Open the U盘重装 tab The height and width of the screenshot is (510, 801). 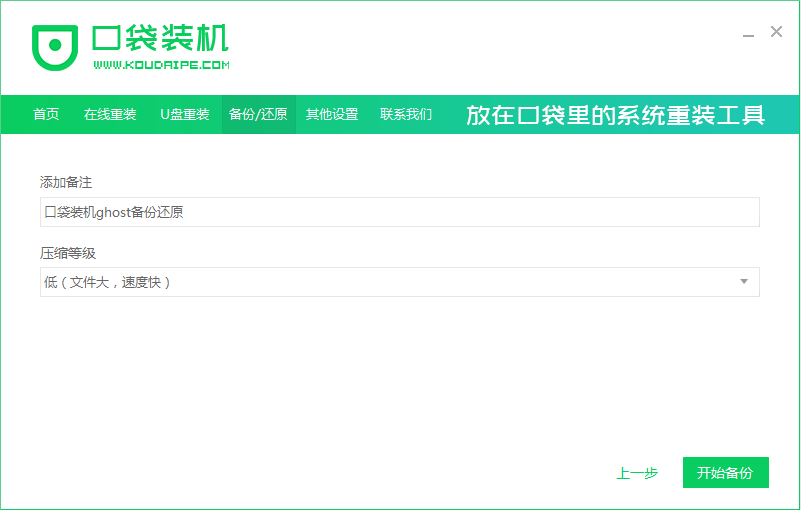185,114
